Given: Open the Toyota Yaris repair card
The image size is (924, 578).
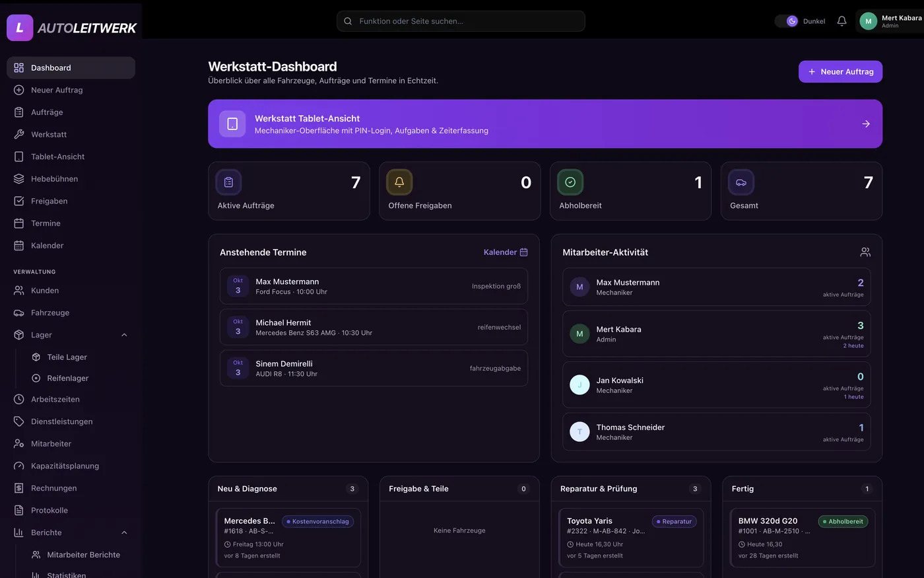Looking at the screenshot, I should click(631, 538).
